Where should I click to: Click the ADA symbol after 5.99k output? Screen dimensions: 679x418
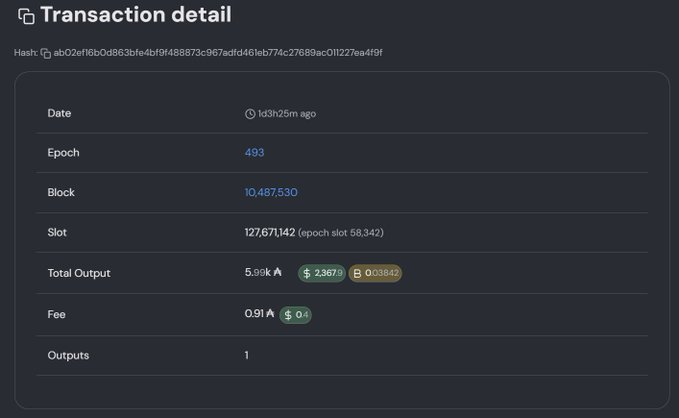coord(278,272)
